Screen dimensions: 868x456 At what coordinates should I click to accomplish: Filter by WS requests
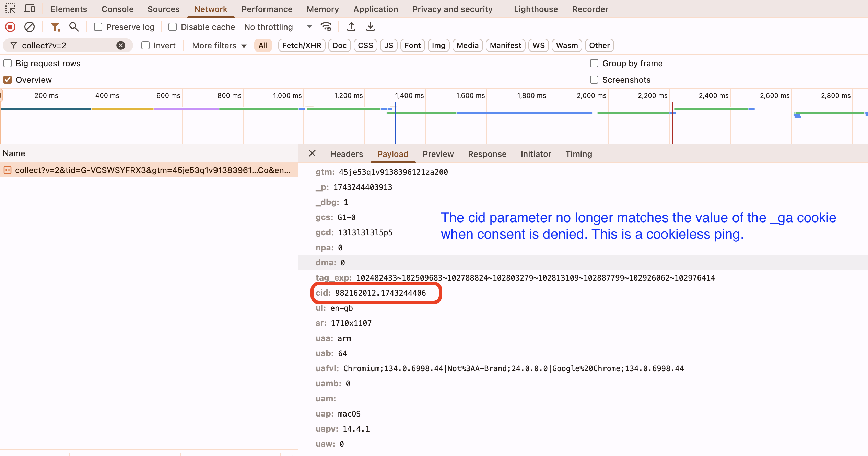539,45
